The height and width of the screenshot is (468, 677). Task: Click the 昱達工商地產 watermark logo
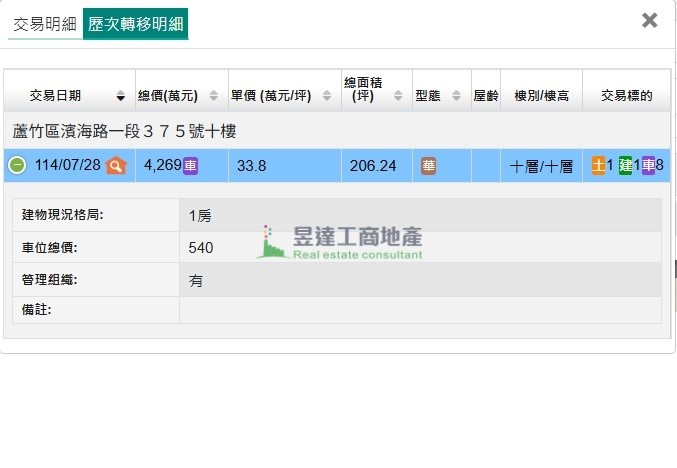point(340,242)
